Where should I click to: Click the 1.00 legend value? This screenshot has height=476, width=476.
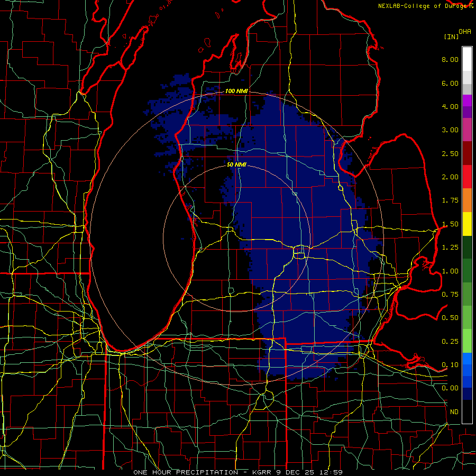pyautogui.click(x=450, y=271)
